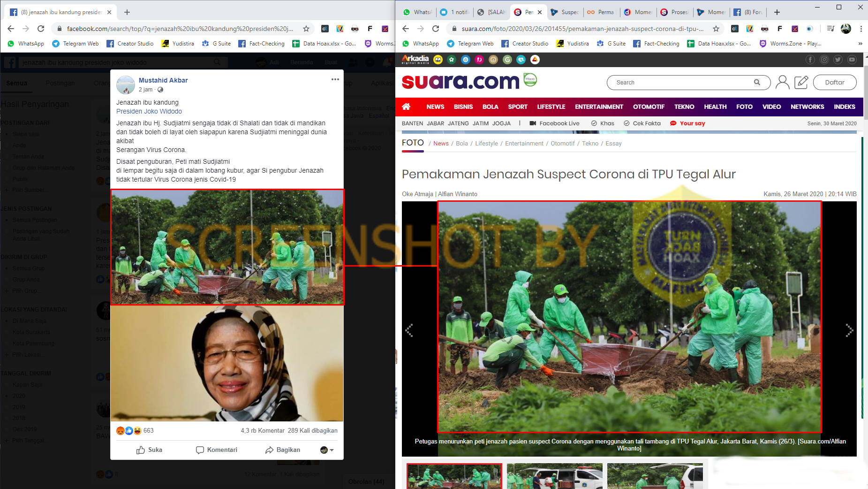
Task: Open the INDEKS menu on suara.com
Action: pos(845,107)
